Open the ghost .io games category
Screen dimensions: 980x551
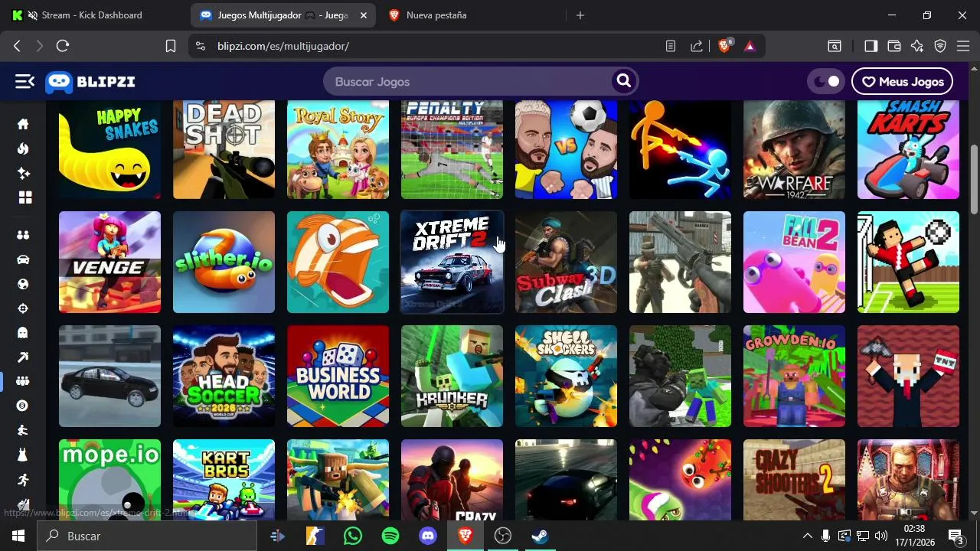tap(23, 332)
